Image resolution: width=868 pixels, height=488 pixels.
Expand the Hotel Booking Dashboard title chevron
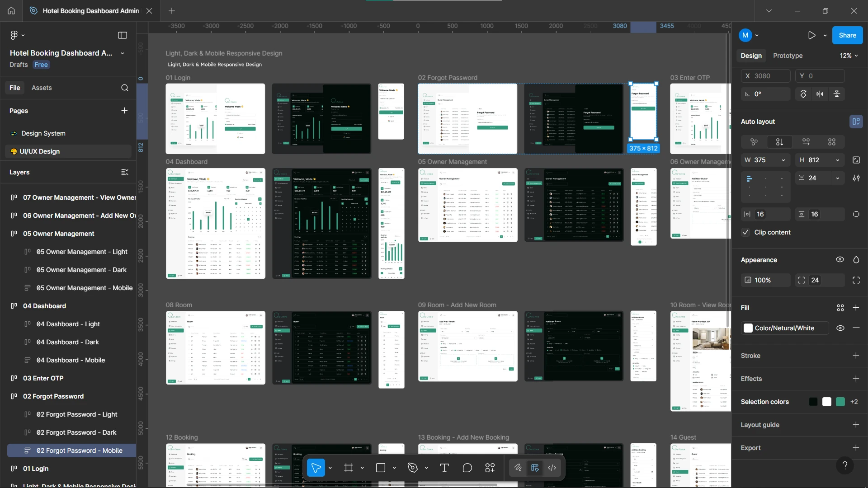(122, 53)
